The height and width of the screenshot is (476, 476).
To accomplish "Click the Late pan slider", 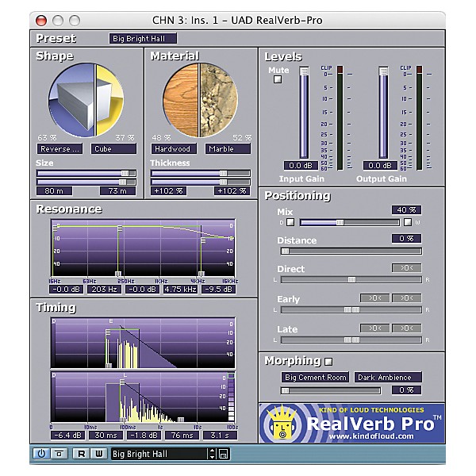I will (x=351, y=340).
